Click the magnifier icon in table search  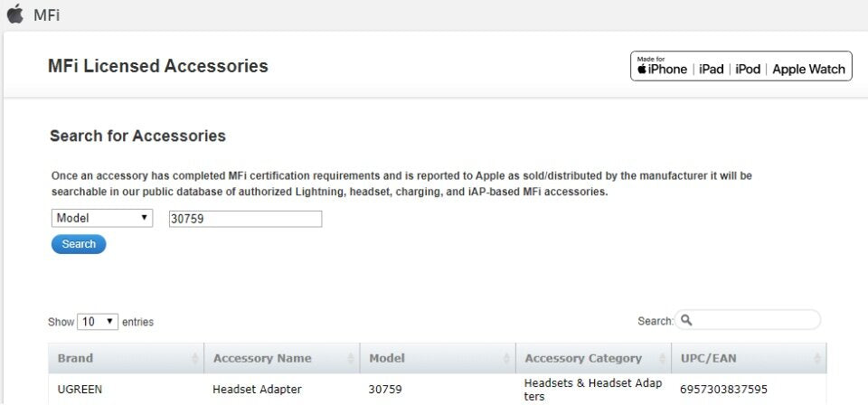tap(686, 320)
